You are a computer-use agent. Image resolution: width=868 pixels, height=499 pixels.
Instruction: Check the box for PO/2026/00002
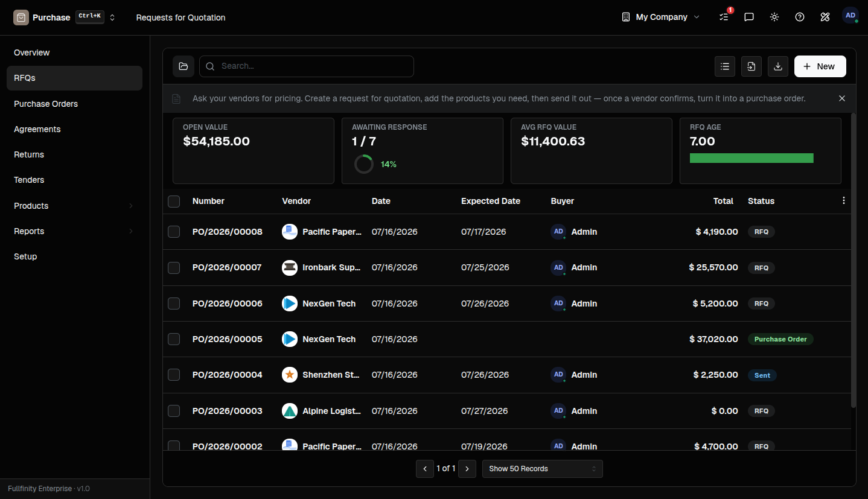point(174,445)
